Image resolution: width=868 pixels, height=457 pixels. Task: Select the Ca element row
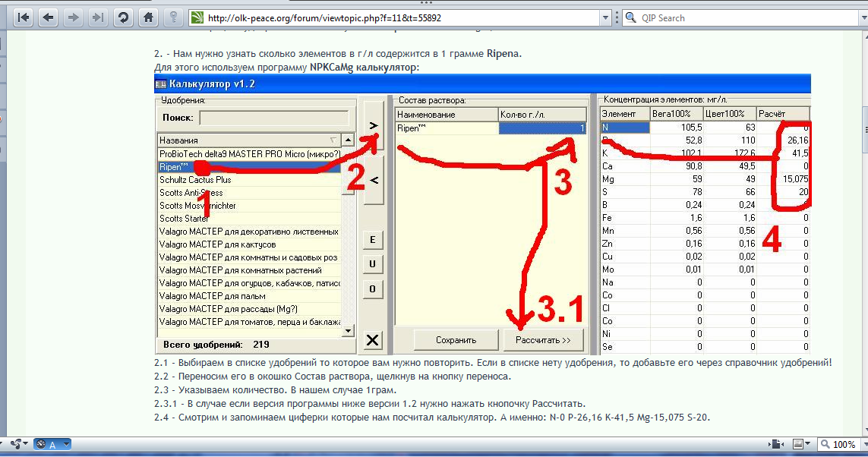[x=705, y=166]
